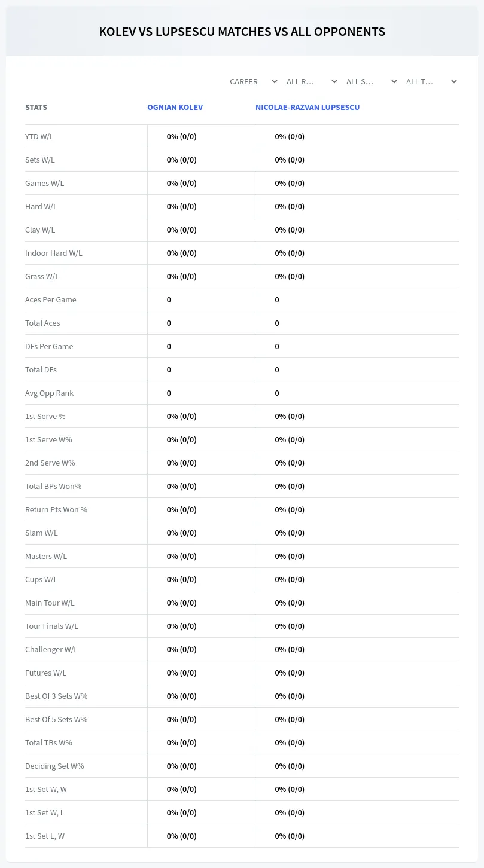Click Lupsescu's Grass W/L value
The image size is (484, 868).
click(290, 276)
